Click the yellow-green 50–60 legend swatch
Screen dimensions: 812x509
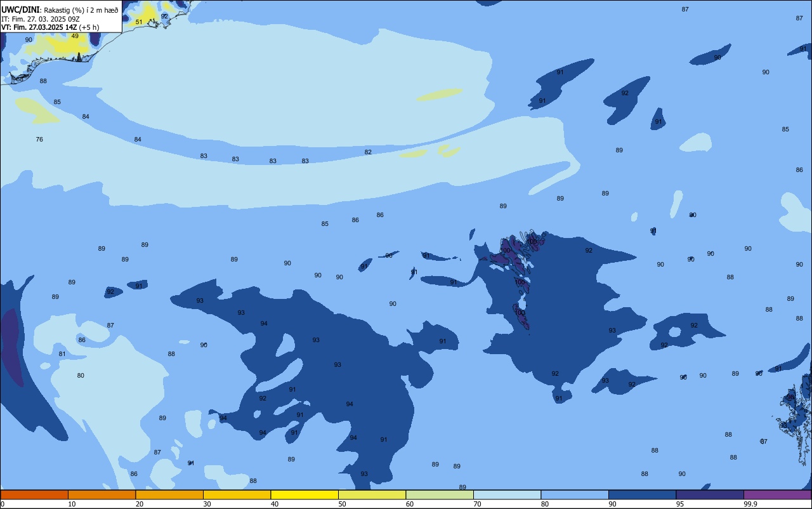point(372,494)
